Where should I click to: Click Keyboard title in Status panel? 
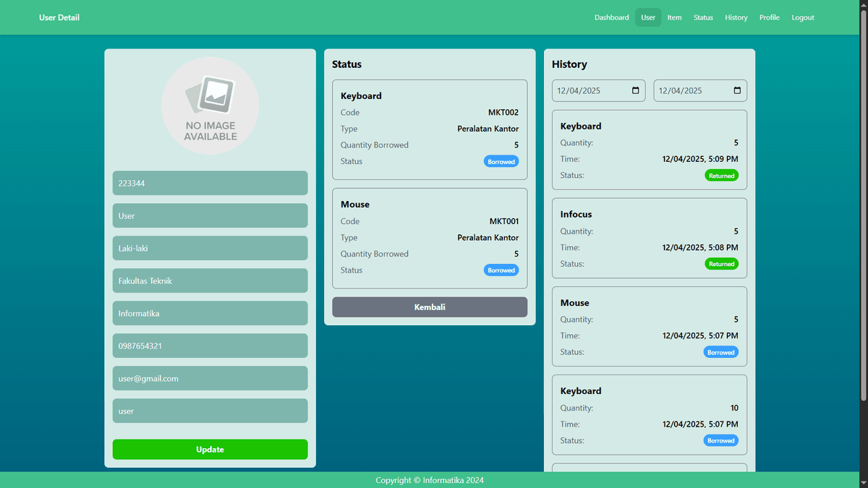tap(361, 95)
